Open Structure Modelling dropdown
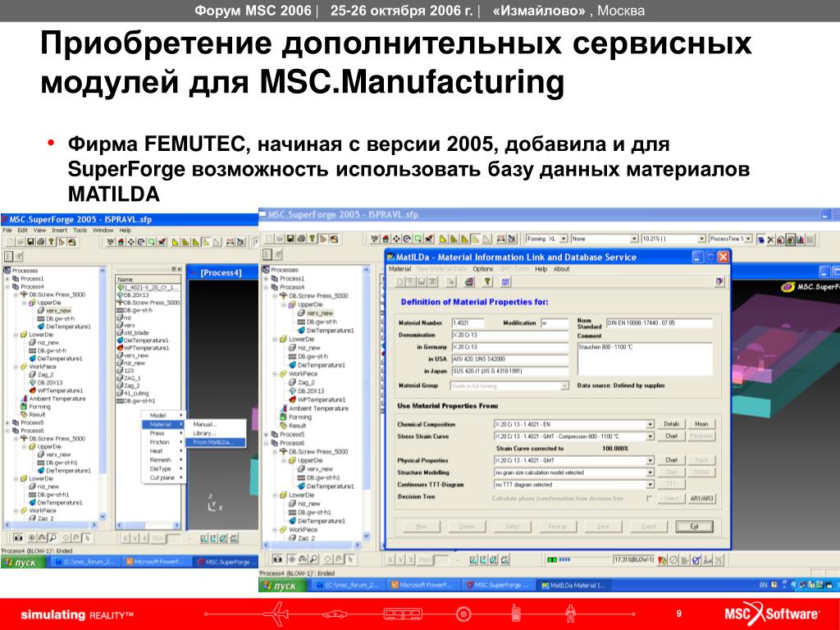The image size is (840, 630). click(650, 472)
